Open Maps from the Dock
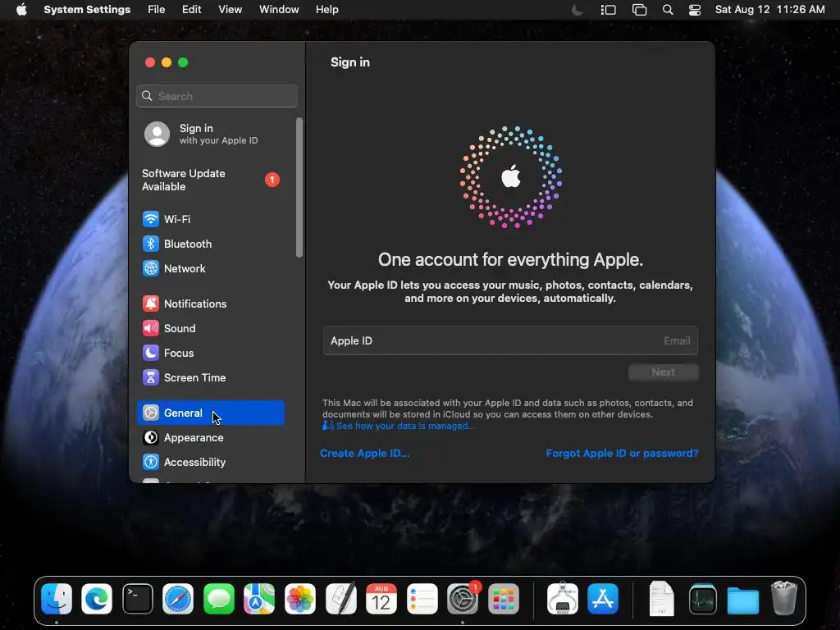Viewport: 840px width, 630px height. tap(259, 599)
